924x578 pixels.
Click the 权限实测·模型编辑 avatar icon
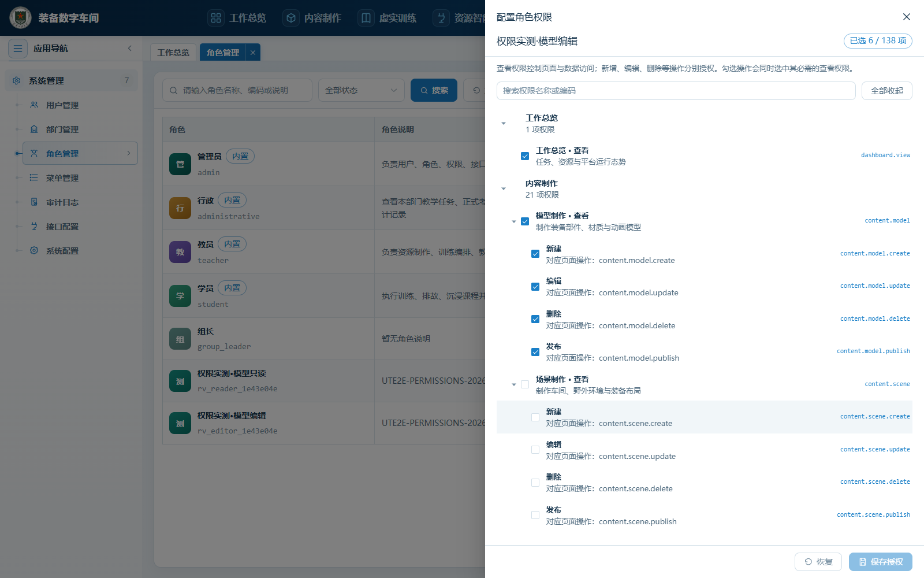(180, 423)
